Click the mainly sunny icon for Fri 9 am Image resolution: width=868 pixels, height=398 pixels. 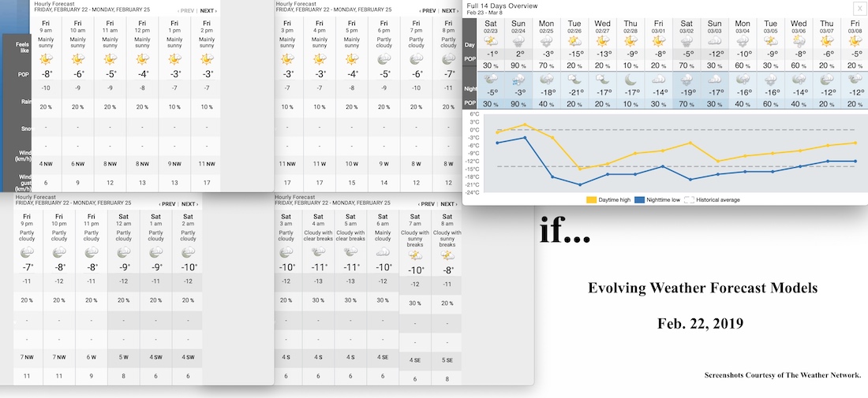click(x=46, y=58)
